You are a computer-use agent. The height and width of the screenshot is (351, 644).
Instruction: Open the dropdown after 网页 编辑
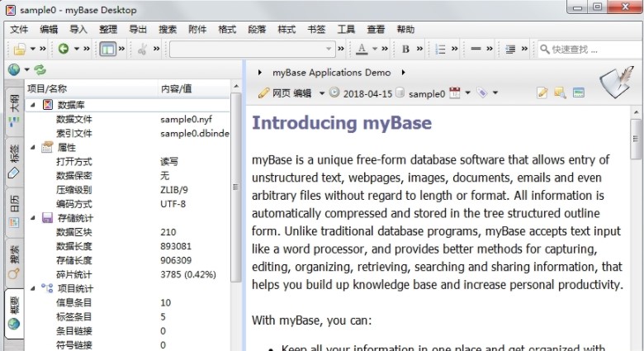coord(322,93)
